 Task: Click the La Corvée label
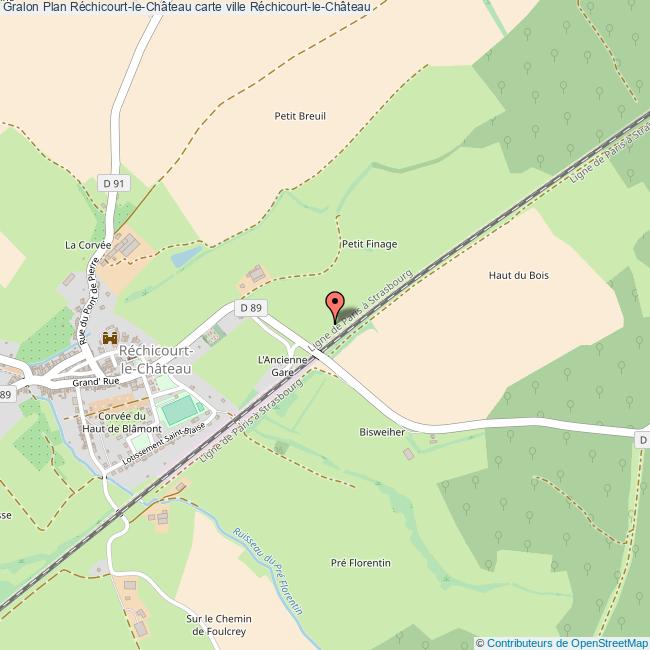[x=88, y=245]
